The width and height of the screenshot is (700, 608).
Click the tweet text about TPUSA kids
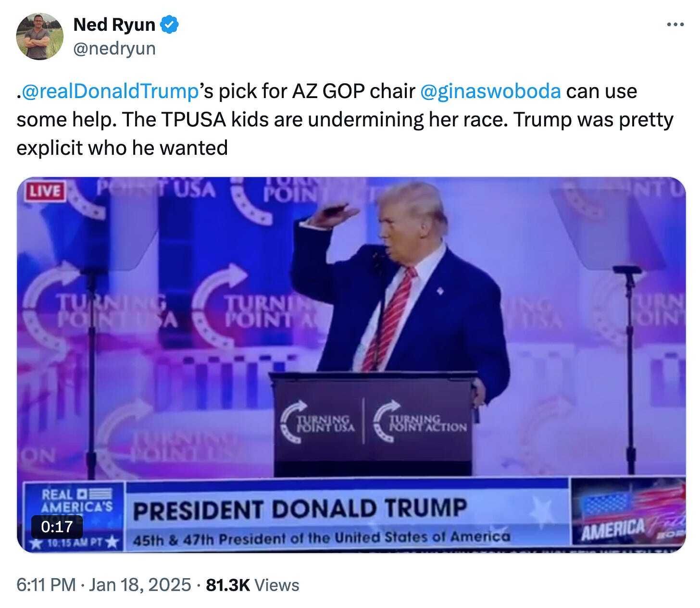[345, 120]
